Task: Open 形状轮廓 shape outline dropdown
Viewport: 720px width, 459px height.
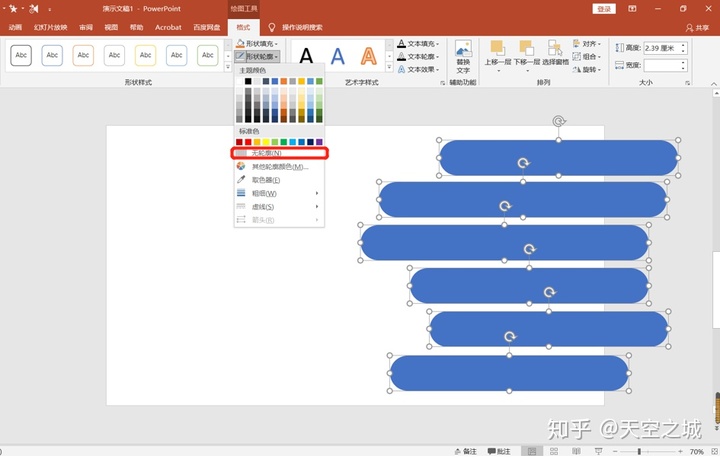Action: click(257, 56)
